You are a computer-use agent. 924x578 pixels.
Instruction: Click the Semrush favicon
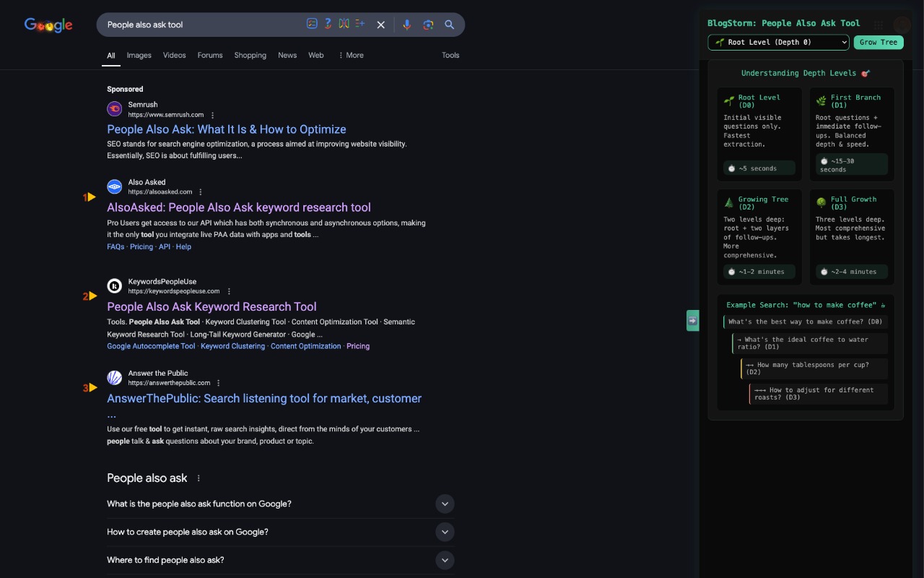(x=114, y=109)
